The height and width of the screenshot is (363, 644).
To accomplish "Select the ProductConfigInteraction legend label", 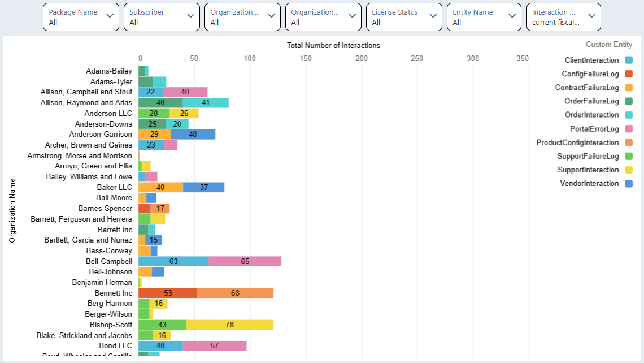I will (577, 142).
